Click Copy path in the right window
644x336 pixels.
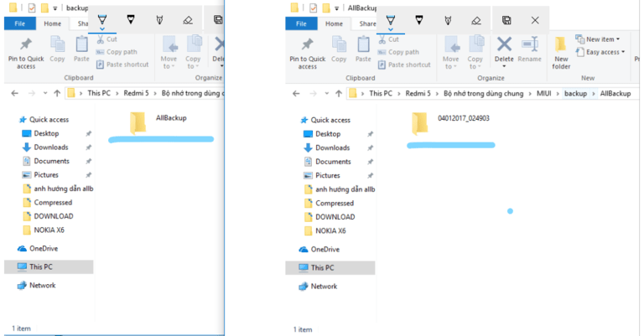pos(398,52)
